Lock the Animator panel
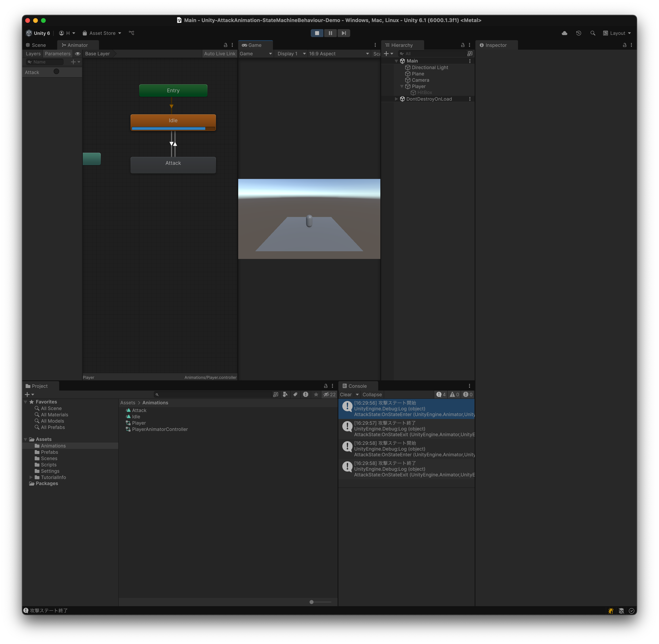The width and height of the screenshot is (659, 644). click(x=225, y=45)
